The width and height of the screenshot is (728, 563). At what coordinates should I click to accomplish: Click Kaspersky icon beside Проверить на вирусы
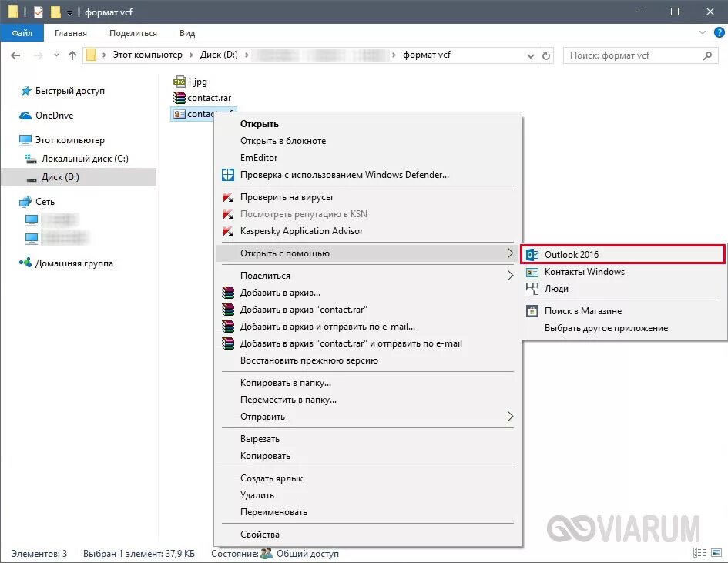228,197
